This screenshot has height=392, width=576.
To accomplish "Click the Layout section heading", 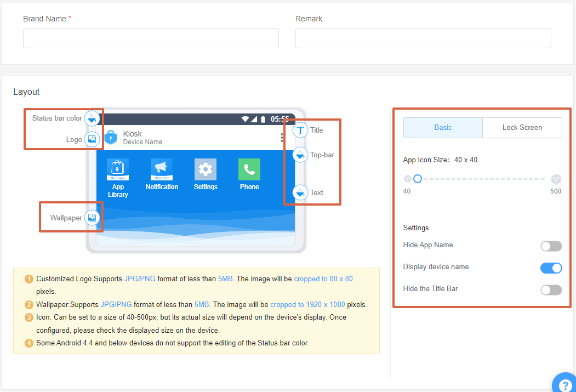I will [26, 92].
